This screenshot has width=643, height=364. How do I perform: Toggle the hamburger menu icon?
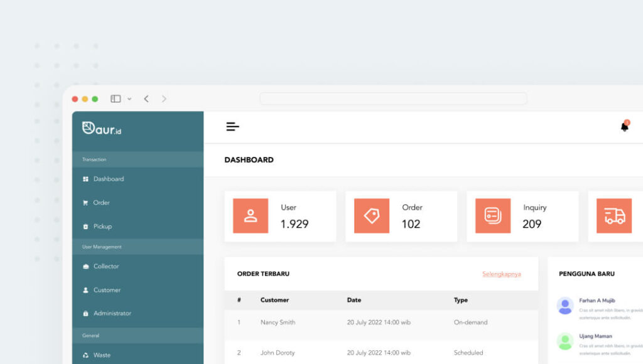232,127
